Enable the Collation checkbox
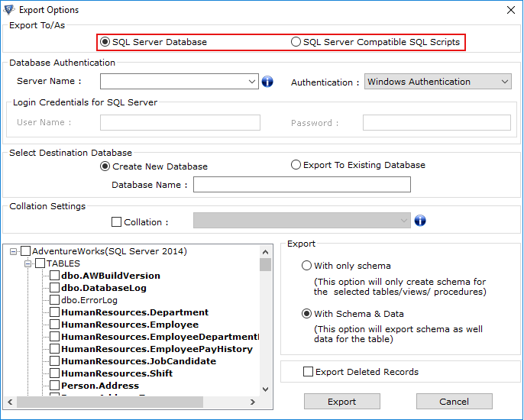The width and height of the screenshot is (524, 420). [x=116, y=222]
